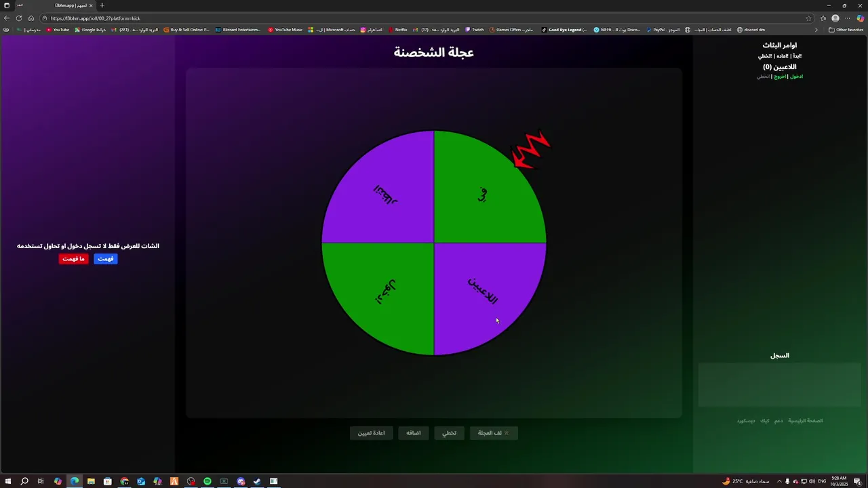Image resolution: width=868 pixels, height=488 pixels.
Task: Open browser settings three-dots menu
Action: (847, 18)
